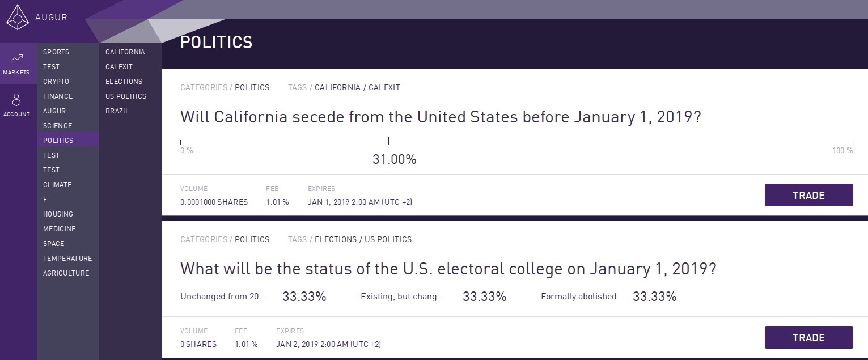This screenshot has height=360, width=868.
Task: Click the TRADE button for the California secession market
Action: coord(808,195)
